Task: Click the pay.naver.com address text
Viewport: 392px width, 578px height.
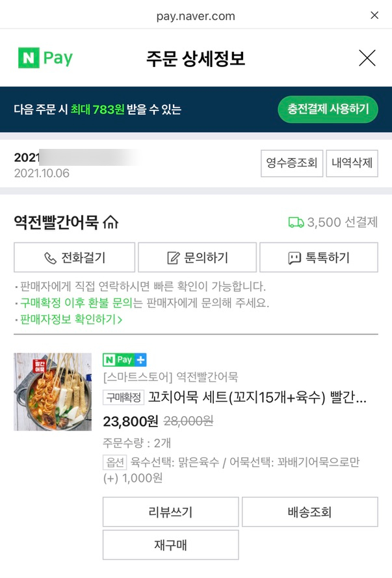Action: [196, 16]
